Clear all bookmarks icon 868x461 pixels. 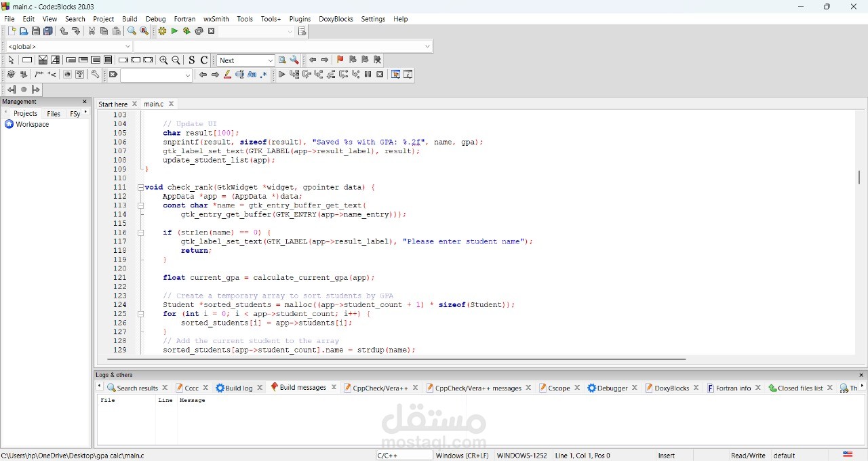(x=378, y=60)
